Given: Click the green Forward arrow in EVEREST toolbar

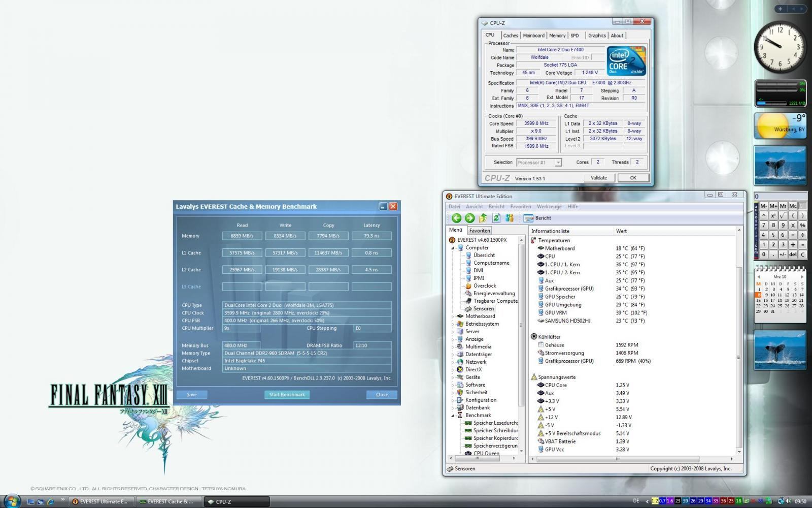Looking at the screenshot, I should pyautogui.click(x=469, y=218).
